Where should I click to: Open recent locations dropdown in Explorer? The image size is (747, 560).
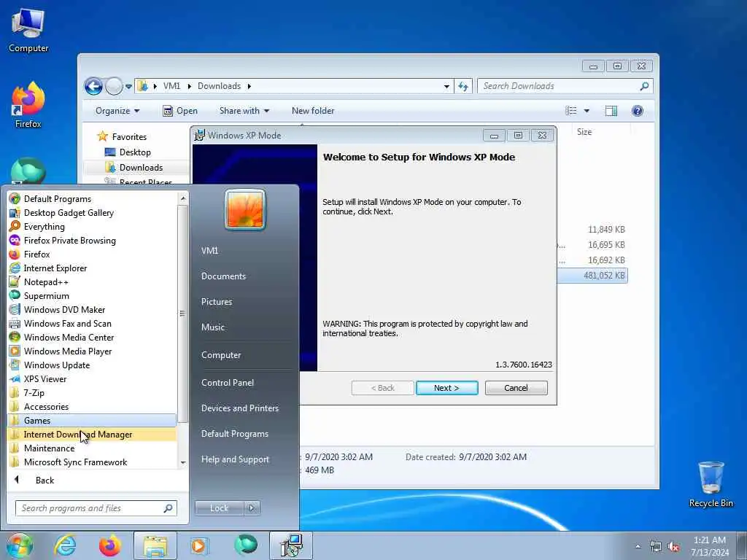pyautogui.click(x=128, y=87)
